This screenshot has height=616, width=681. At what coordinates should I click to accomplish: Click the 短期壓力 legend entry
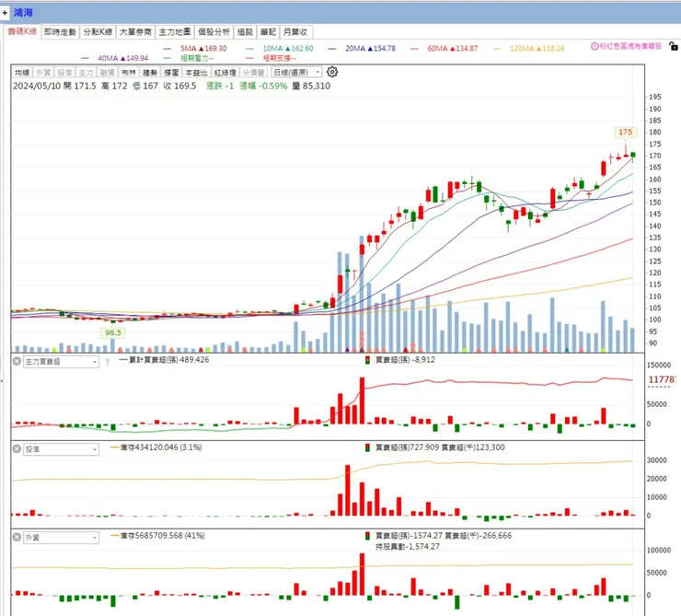click(x=188, y=58)
